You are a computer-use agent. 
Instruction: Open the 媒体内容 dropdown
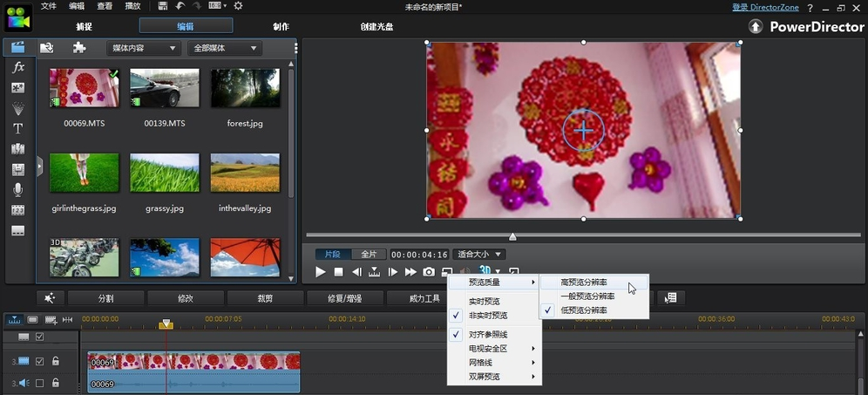[143, 48]
